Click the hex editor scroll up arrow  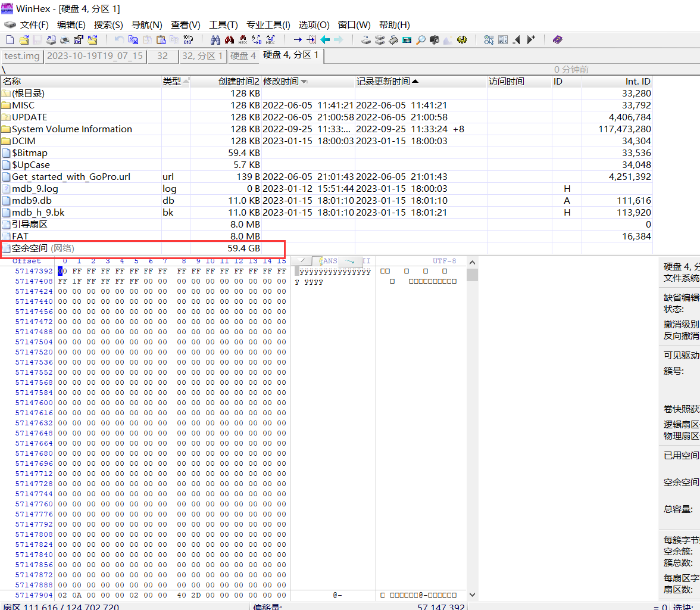coord(473,262)
